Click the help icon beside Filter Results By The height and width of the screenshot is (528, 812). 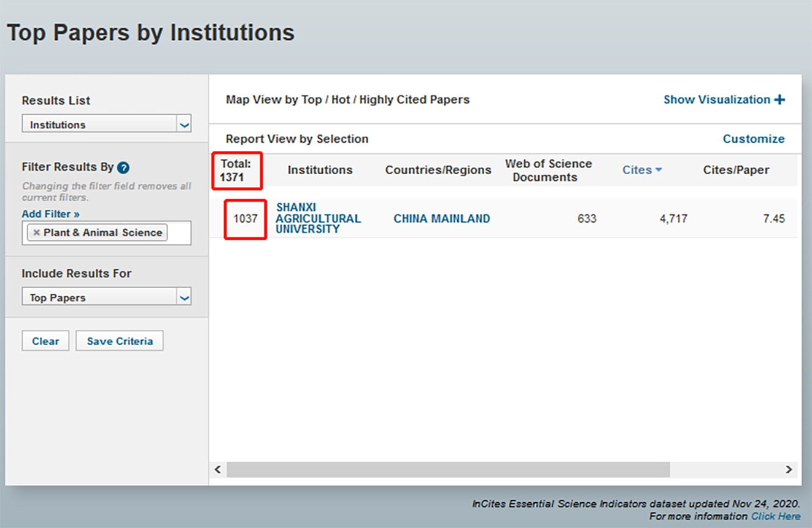click(x=123, y=167)
